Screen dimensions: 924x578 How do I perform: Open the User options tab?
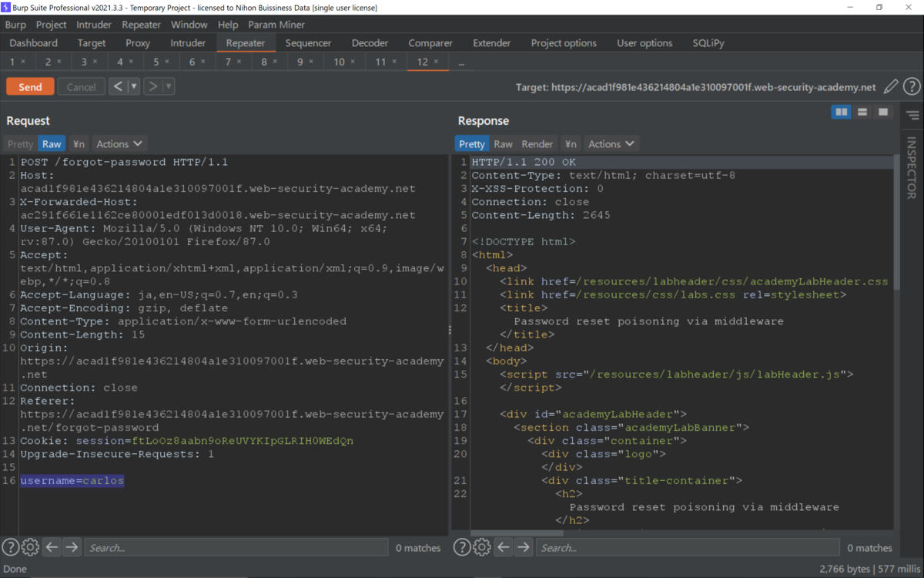644,43
